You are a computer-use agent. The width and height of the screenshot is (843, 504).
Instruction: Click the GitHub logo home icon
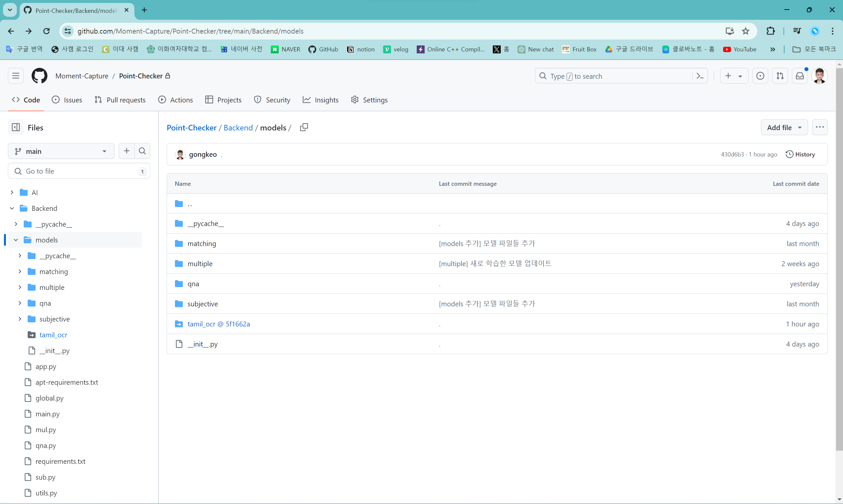pos(40,76)
